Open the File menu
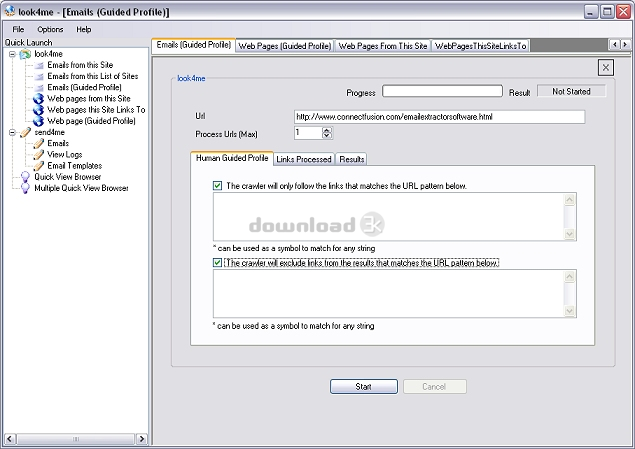The image size is (635, 449). [18, 29]
